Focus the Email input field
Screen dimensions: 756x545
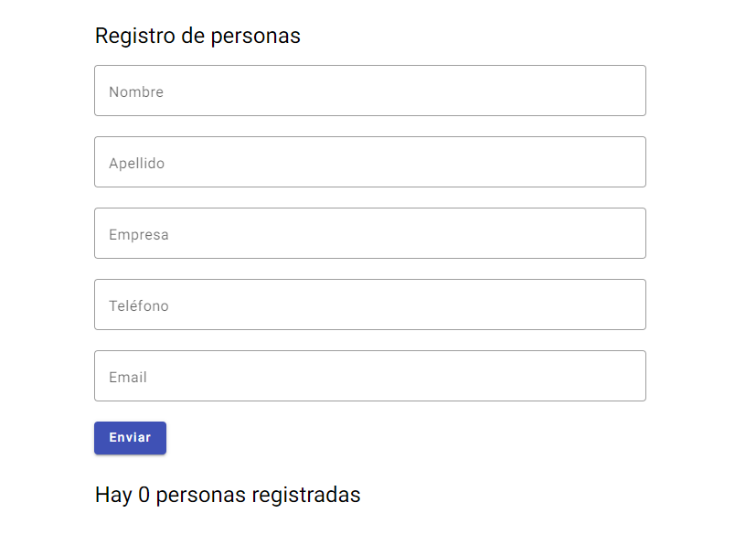click(x=369, y=376)
